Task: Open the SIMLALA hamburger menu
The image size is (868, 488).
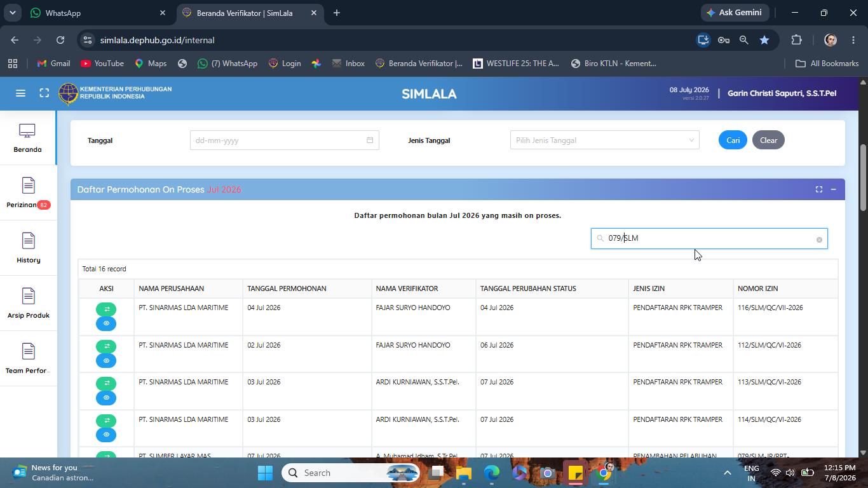Action: [x=20, y=93]
